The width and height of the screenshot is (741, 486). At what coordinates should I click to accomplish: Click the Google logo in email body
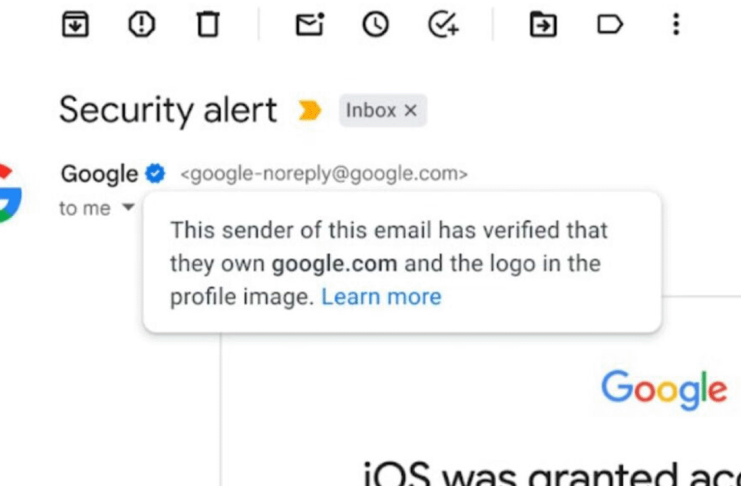(x=664, y=390)
